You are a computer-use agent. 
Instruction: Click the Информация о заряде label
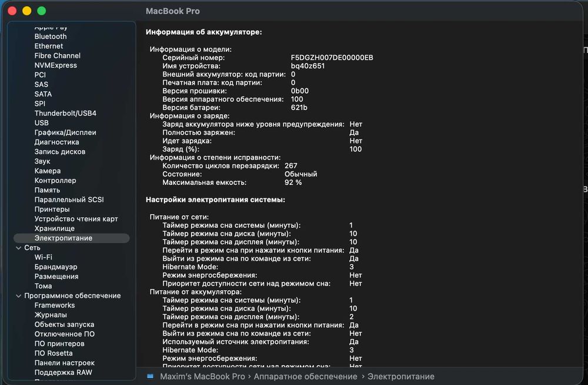(x=190, y=116)
